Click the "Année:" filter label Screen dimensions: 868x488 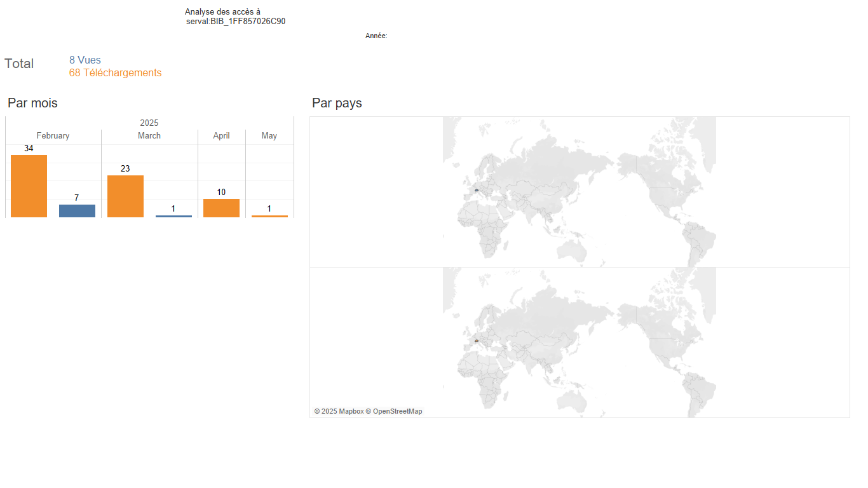click(x=376, y=36)
